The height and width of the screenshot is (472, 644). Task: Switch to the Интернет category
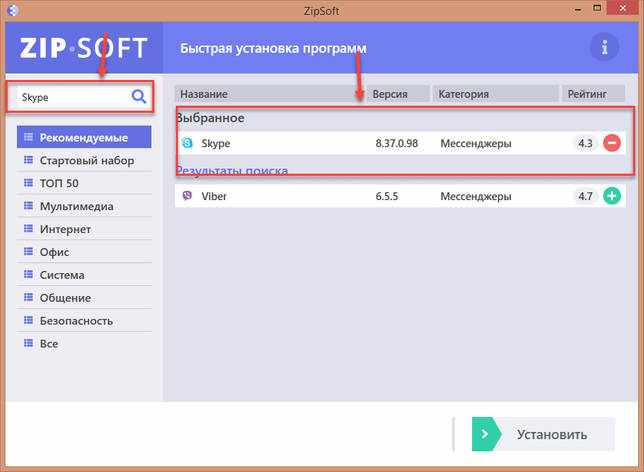pos(84,229)
